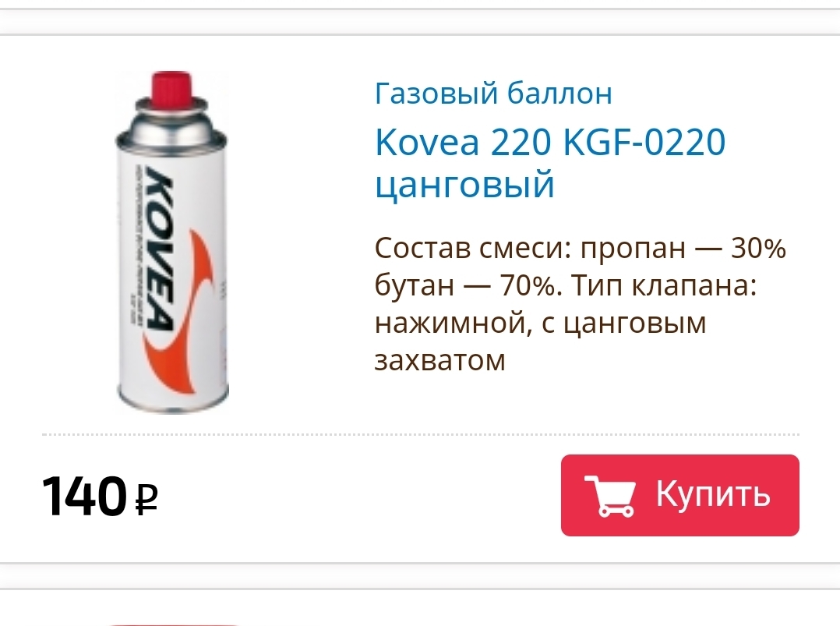Image resolution: width=840 pixels, height=626 pixels.
Task: Click the red cap of the gas canister
Action: 171,87
